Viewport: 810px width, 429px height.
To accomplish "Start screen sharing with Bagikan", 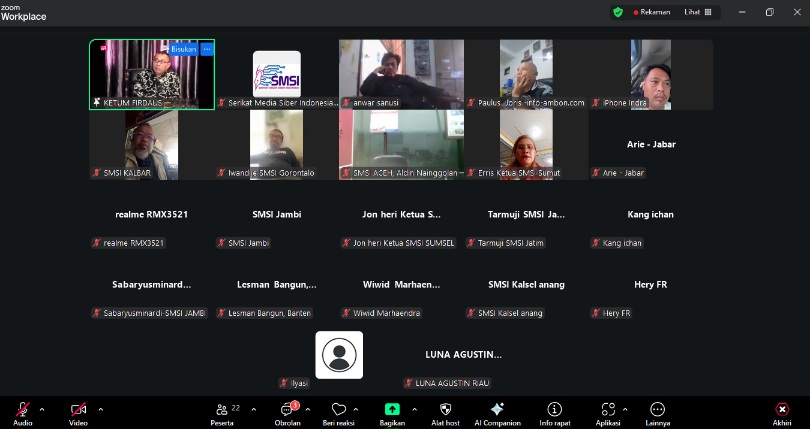I will tap(392, 410).
